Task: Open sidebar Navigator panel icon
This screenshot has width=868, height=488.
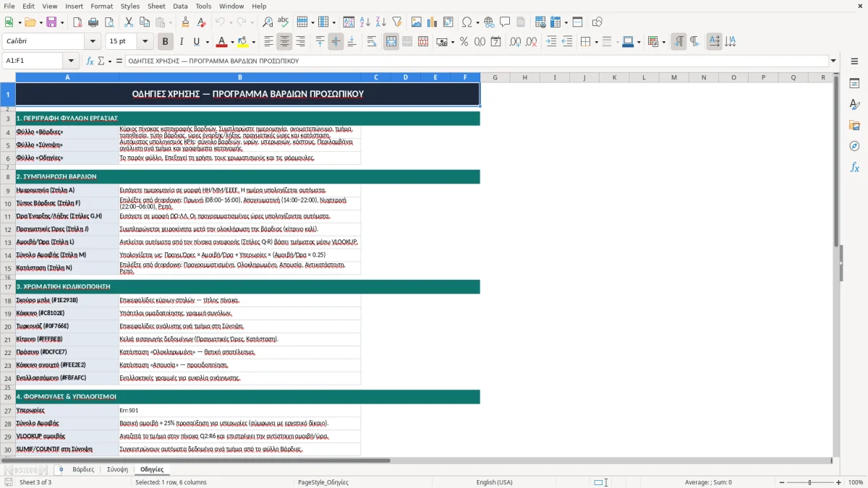Action: coord(854,146)
